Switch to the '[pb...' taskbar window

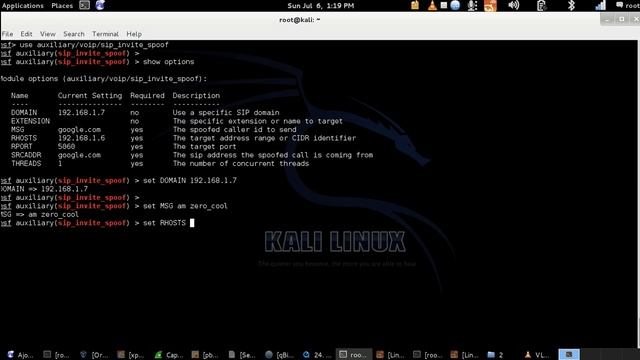(205, 355)
